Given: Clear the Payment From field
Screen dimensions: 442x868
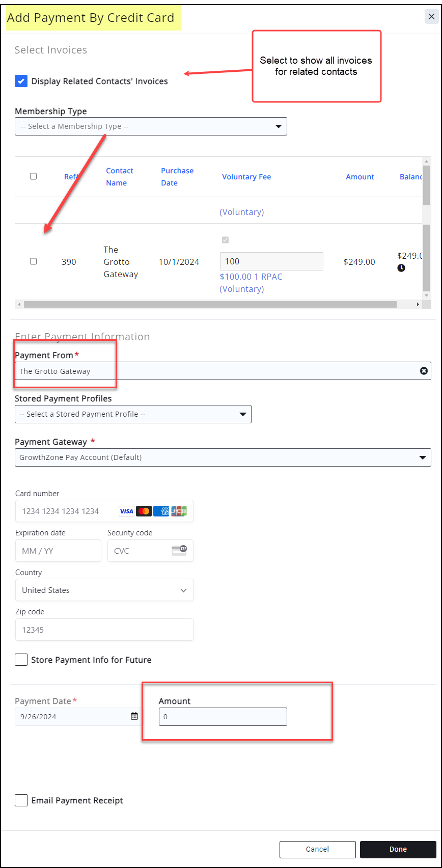Looking at the screenshot, I should click(x=423, y=371).
